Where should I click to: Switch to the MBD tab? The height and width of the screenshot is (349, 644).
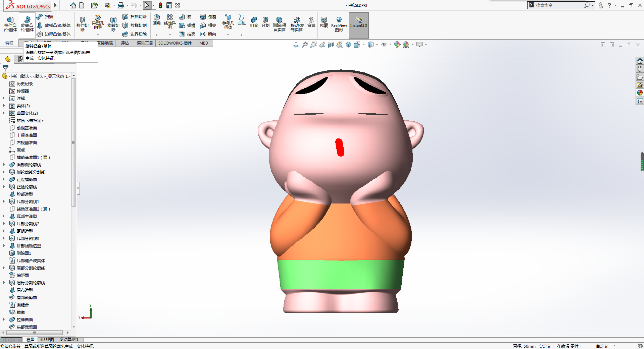pyautogui.click(x=204, y=43)
